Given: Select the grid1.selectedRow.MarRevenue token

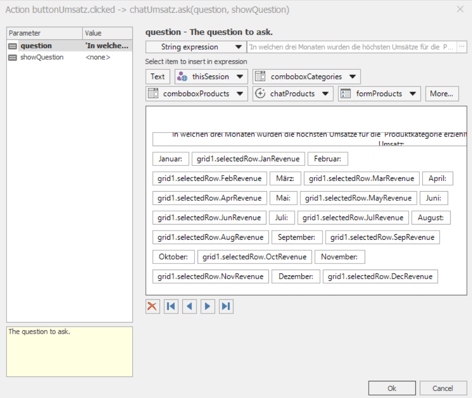Looking at the screenshot, I should [361, 179].
